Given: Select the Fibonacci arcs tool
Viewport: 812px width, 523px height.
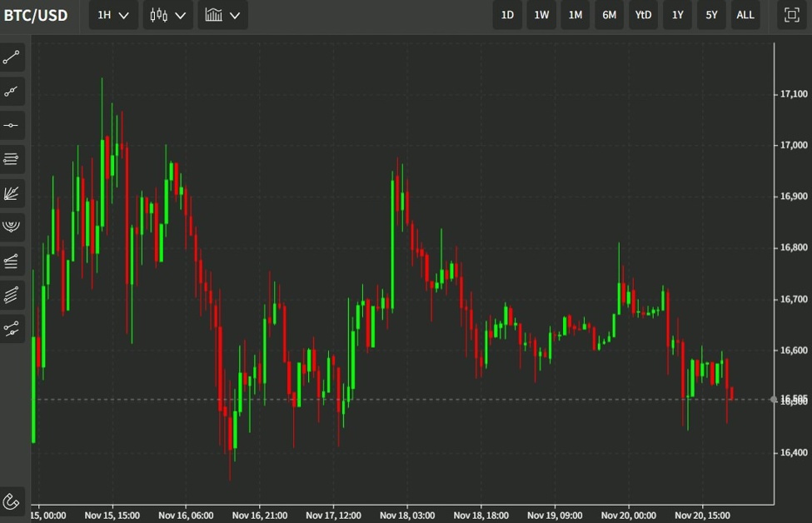Looking at the screenshot, I should [12, 227].
